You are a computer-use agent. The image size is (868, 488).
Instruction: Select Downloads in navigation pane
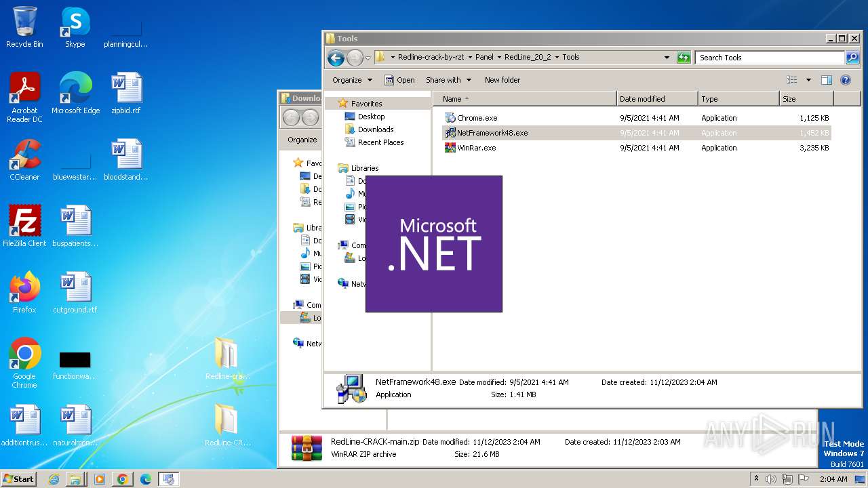click(376, 129)
